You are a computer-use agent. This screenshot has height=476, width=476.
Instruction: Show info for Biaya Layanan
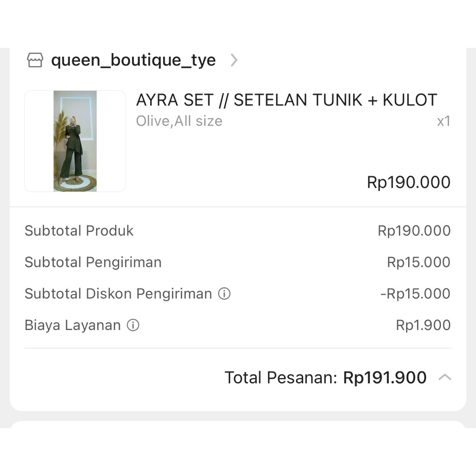pyautogui.click(x=133, y=325)
